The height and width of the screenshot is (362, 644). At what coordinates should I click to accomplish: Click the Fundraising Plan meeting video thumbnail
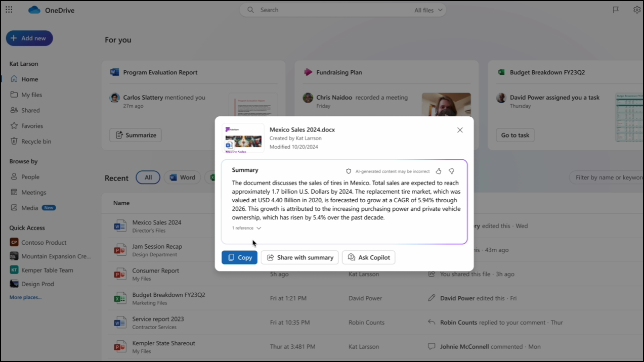pos(446,105)
